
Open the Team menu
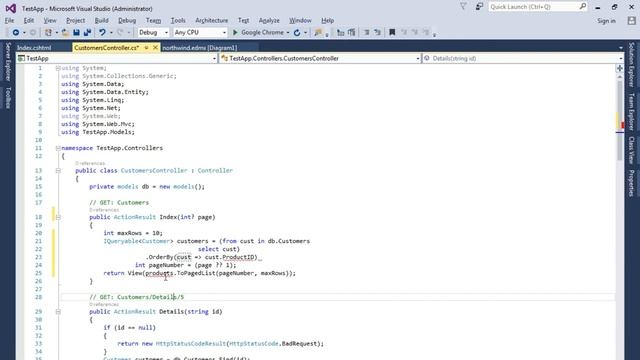click(x=153, y=20)
